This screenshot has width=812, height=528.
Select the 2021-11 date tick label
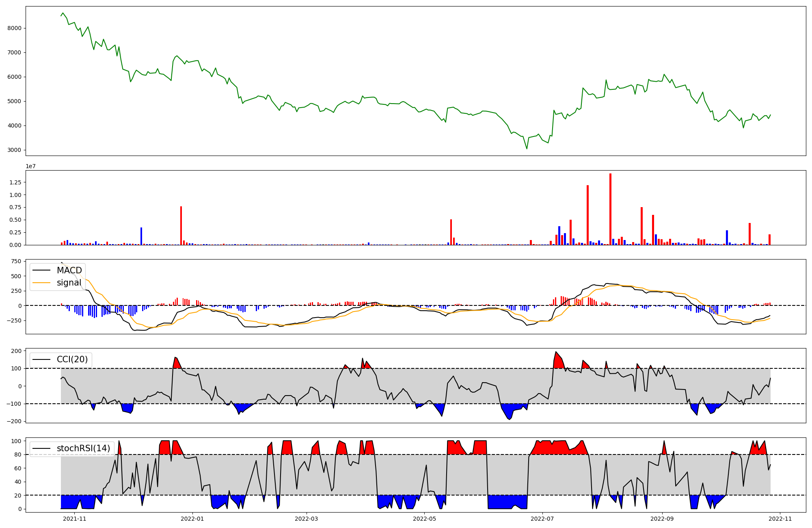tap(75, 518)
